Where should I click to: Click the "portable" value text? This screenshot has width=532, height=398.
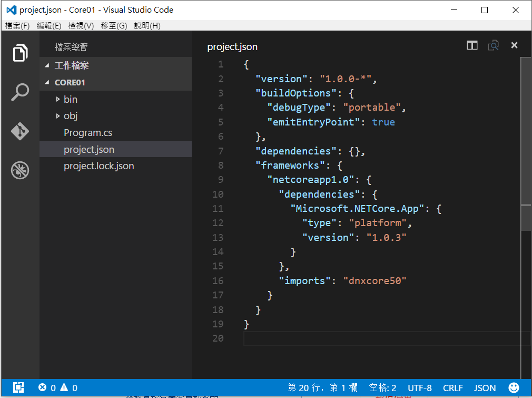[x=372, y=108]
